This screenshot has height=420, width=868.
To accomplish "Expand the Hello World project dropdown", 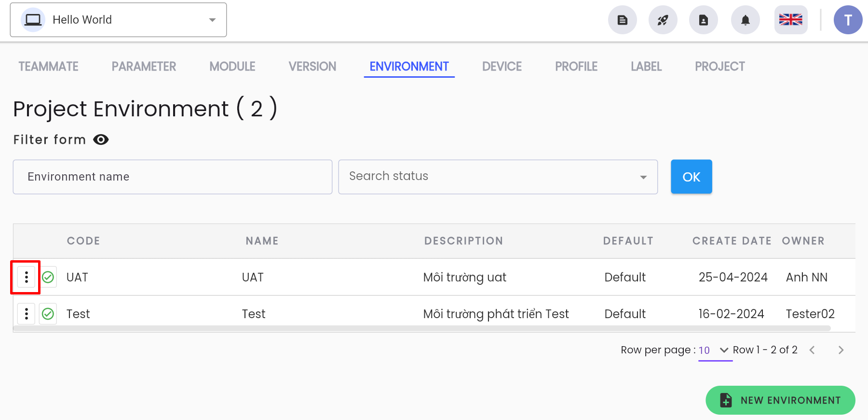I will pos(119,20).
